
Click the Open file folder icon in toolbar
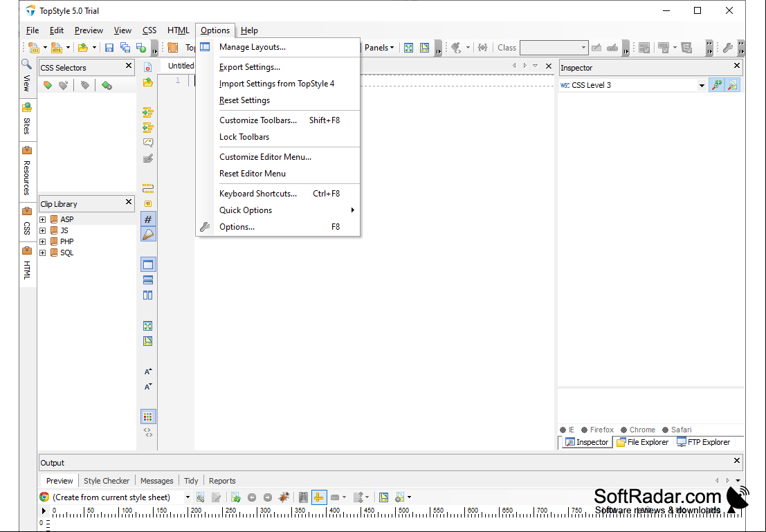[83, 47]
